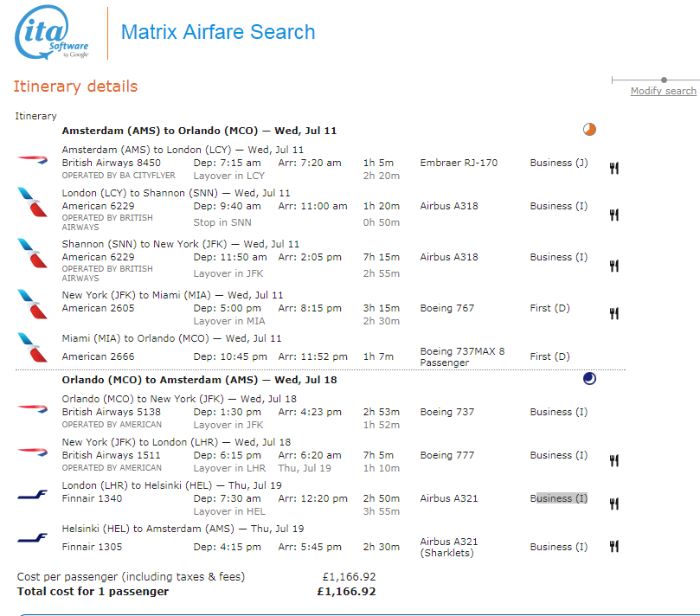Viewport: 700px width, 616px height.
Task: Click the meal icon on the Finnair 1305 row
Action: click(614, 546)
